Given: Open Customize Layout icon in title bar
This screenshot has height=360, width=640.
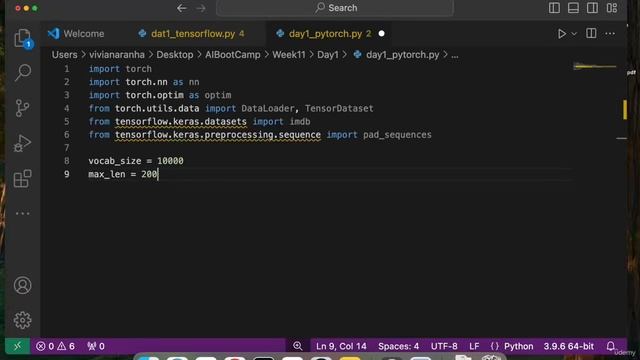Looking at the screenshot, I should point(612,8).
